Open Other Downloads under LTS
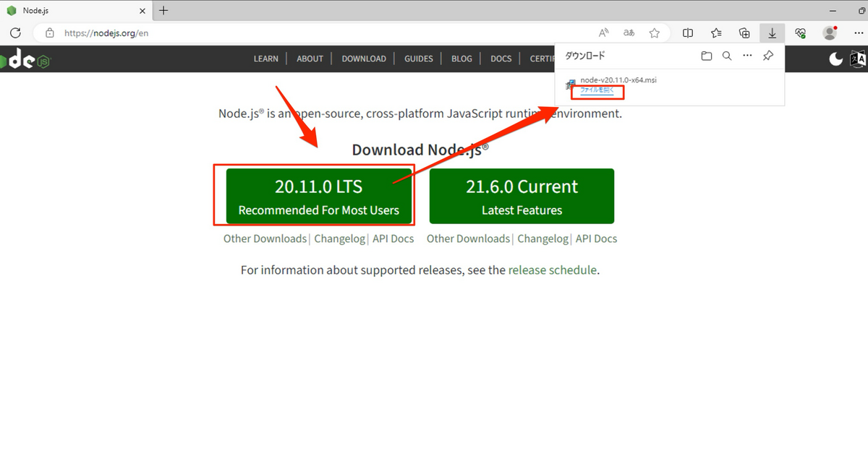Image resolution: width=868 pixels, height=459 pixels. coord(265,239)
